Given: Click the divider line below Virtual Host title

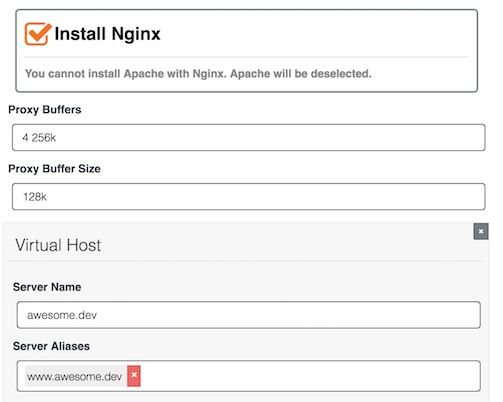Looking at the screenshot, I should 246,261.
